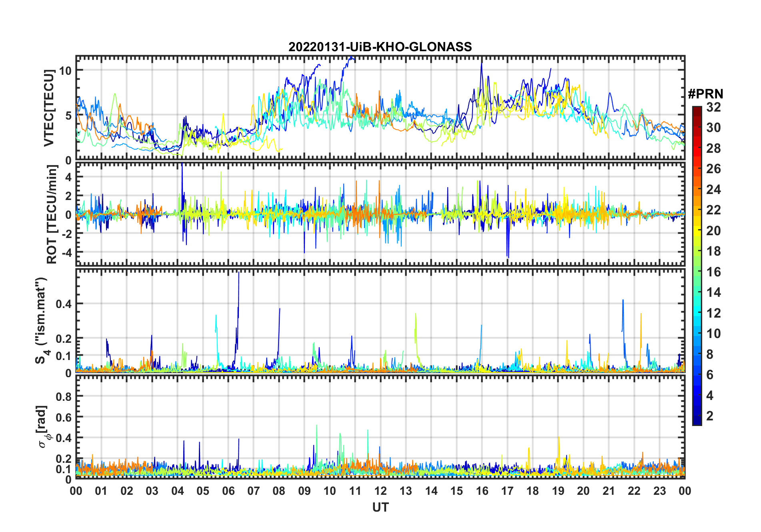Image resolution: width=761 pixels, height=532 pixels.
Task: Select x-axis hour tick 09
Action: [x=304, y=491]
